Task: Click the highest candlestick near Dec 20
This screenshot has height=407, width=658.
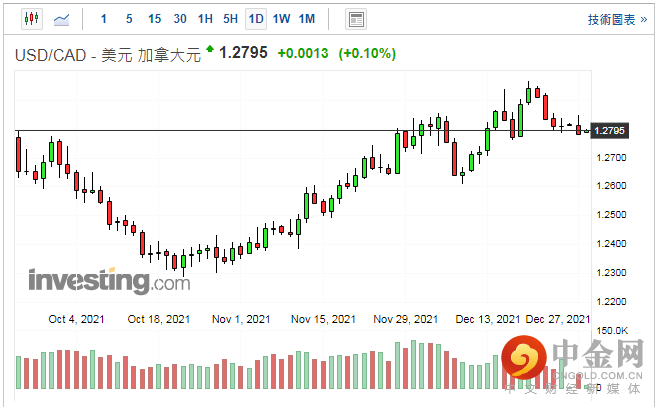Action: (x=528, y=95)
